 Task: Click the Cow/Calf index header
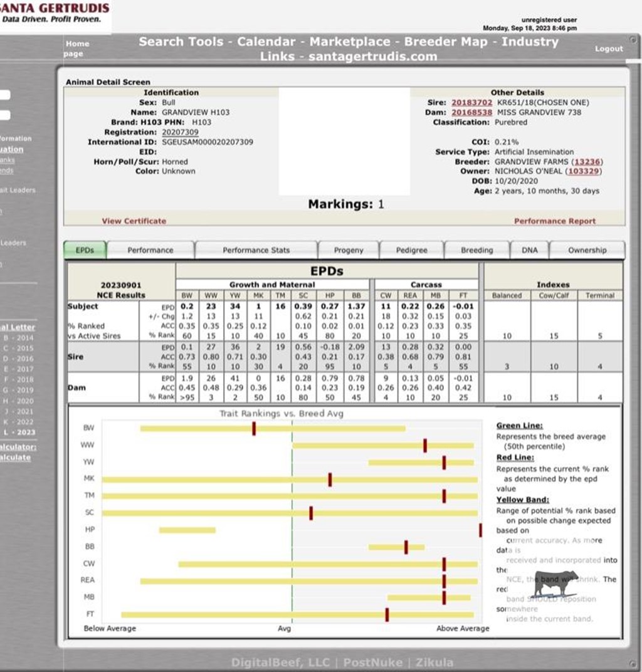tap(554, 295)
